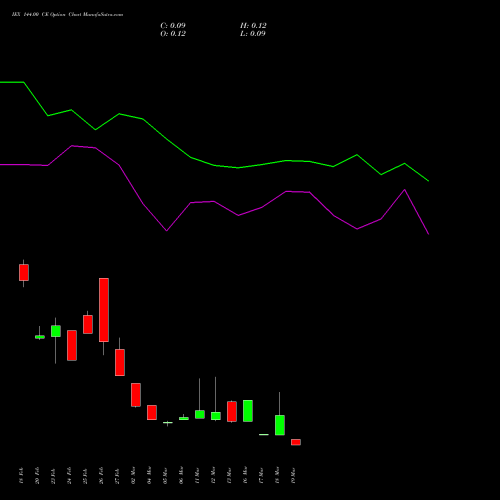Click the 16 Mar date label
This screenshot has height=500, width=500.
point(245,475)
